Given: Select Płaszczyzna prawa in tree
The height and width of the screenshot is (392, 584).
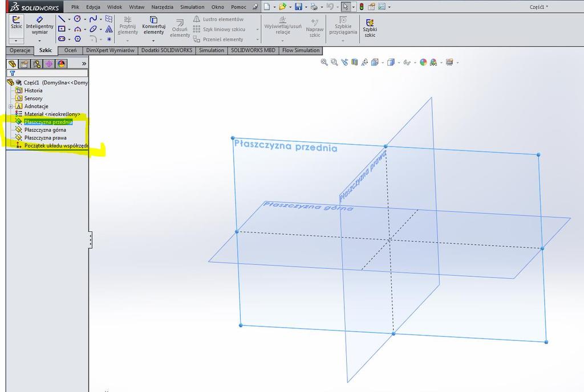Looking at the screenshot, I should [x=46, y=138].
